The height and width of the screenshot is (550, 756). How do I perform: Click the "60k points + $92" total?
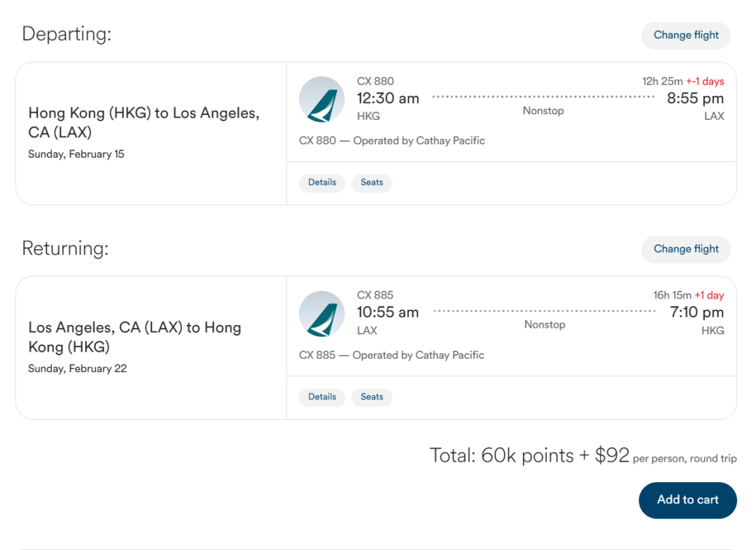530,456
